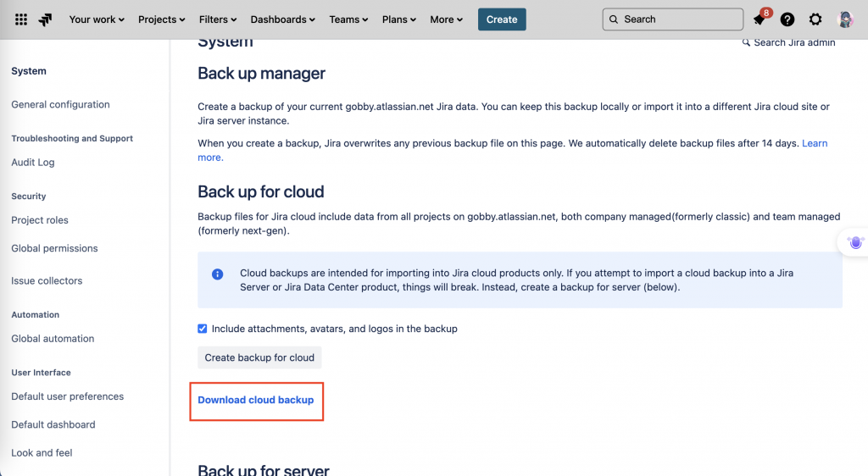868x476 pixels.
Task: Click the Back up for cloud heading
Action: point(261,191)
